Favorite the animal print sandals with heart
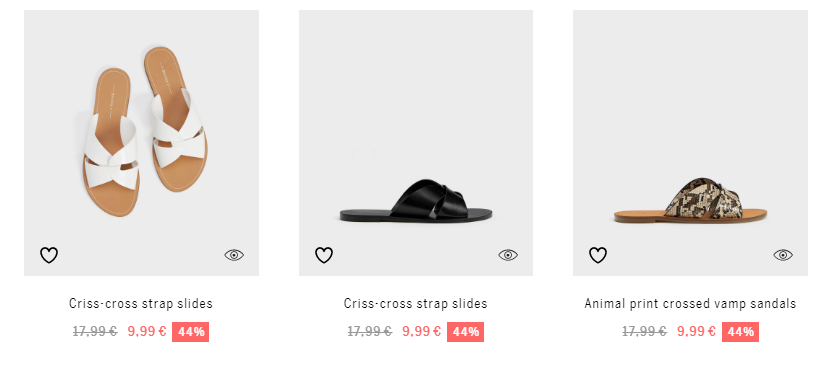The height and width of the screenshot is (371, 819). [598, 255]
